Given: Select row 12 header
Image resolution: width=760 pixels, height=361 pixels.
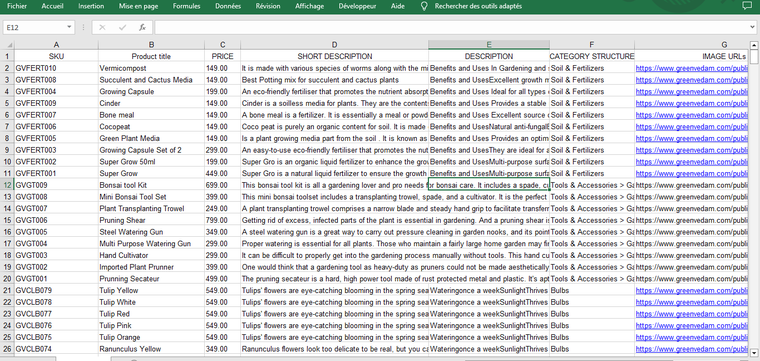Looking at the screenshot, I should (7, 185).
